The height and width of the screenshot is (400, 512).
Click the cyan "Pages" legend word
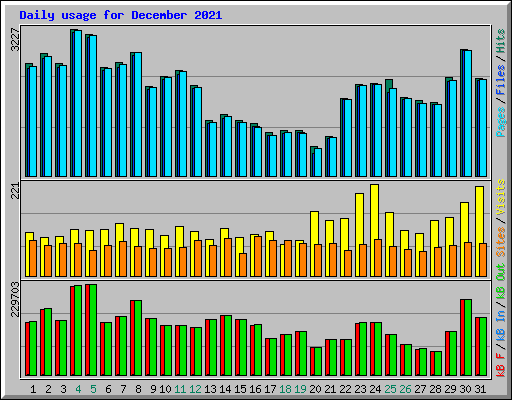pos(500,122)
